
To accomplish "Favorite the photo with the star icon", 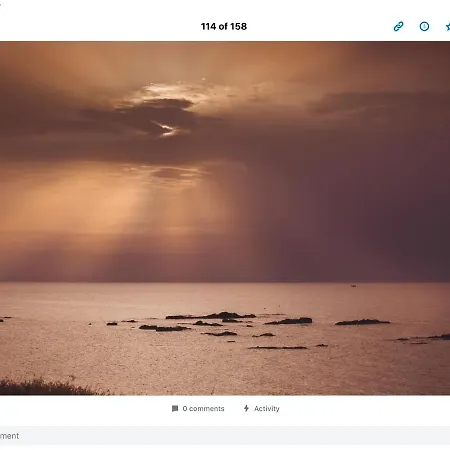I will [448, 26].
